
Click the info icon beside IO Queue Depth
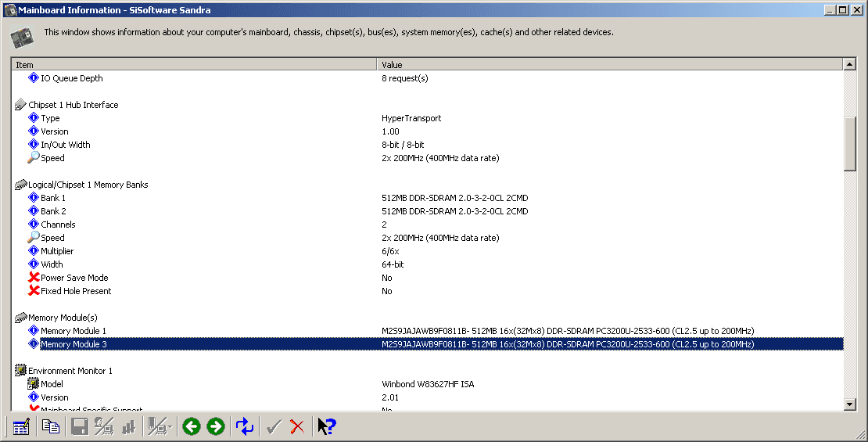tap(33, 77)
